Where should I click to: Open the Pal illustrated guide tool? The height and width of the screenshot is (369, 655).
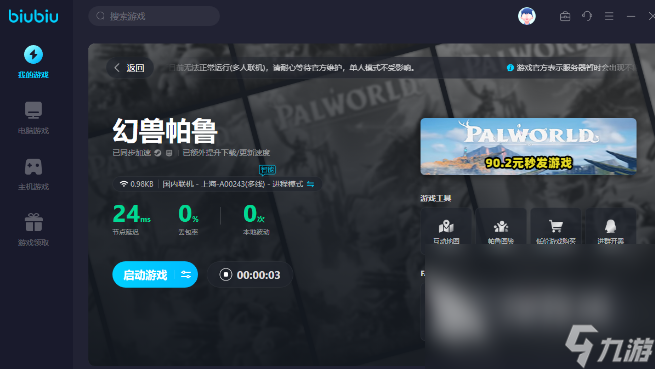[501, 226]
